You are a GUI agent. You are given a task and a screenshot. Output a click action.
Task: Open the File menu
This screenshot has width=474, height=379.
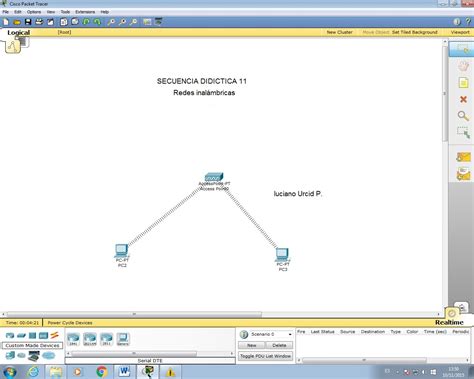[6, 12]
